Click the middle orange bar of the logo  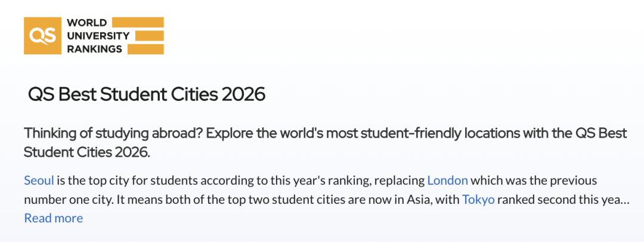click(x=150, y=36)
